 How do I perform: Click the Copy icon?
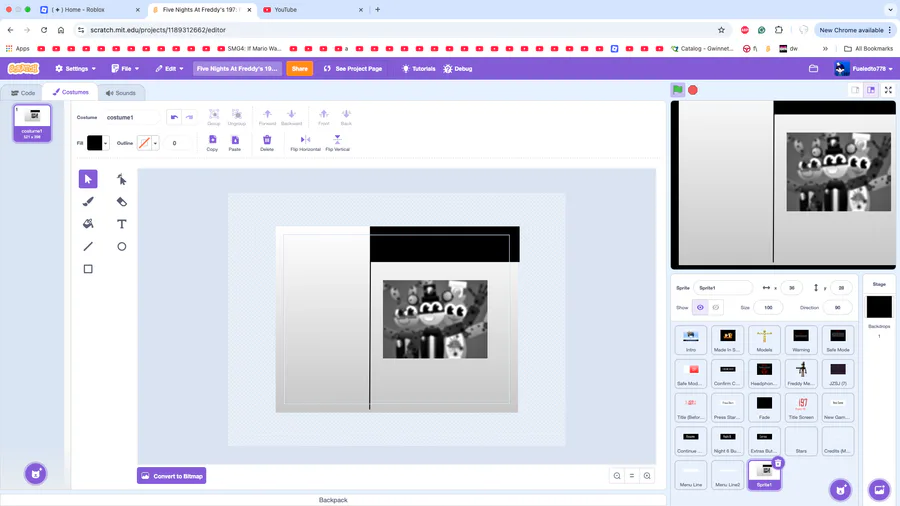coord(212,143)
